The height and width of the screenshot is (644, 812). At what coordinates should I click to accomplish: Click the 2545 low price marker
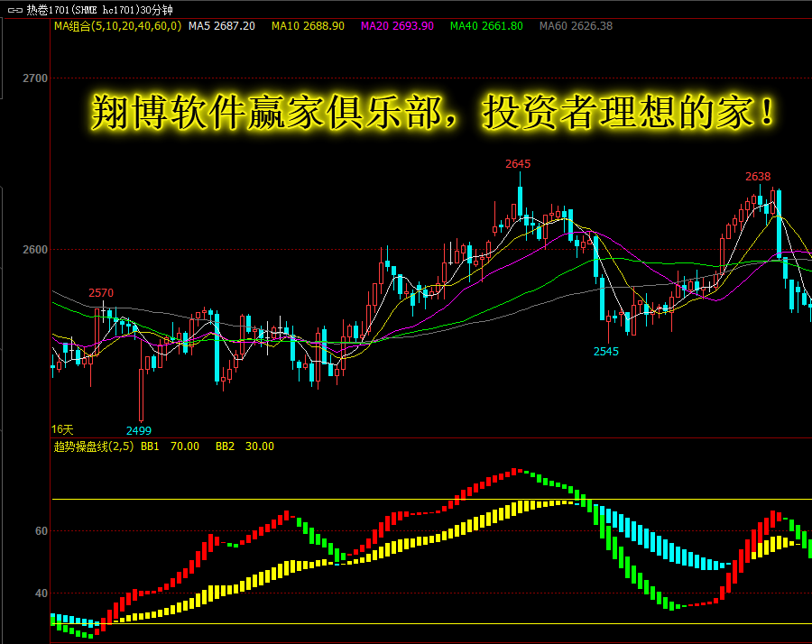click(x=606, y=352)
